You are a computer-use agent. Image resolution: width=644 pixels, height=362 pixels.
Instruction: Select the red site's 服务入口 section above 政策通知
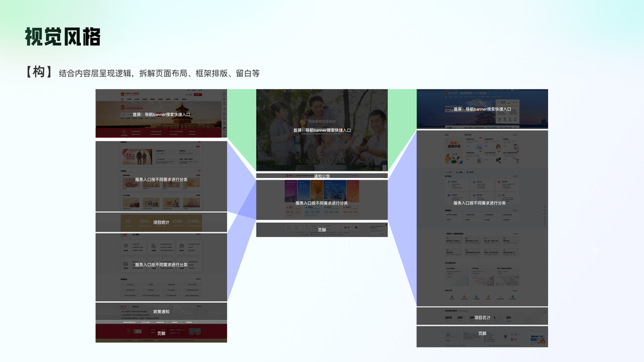tap(161, 267)
